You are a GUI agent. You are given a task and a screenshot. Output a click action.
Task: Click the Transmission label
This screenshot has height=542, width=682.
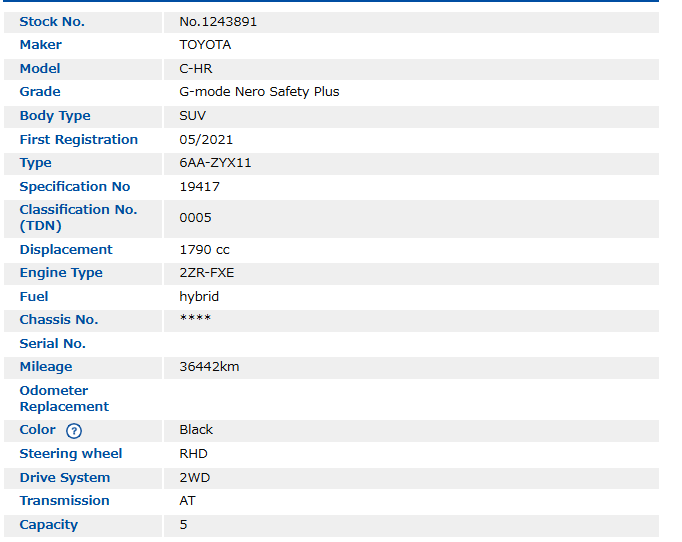64,501
